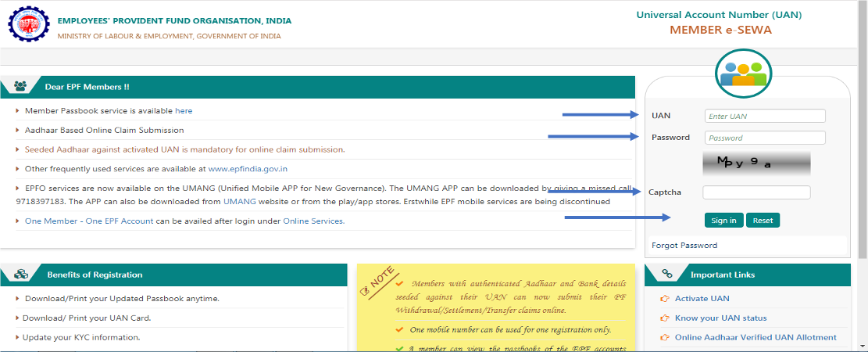The image size is (868, 352).
Task: Open the Forgot Password link
Action: coord(684,246)
